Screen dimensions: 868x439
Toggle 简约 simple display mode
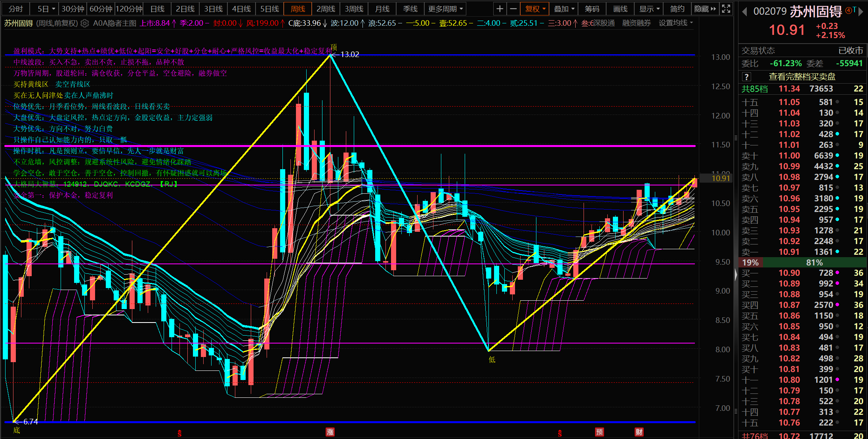[x=677, y=9]
